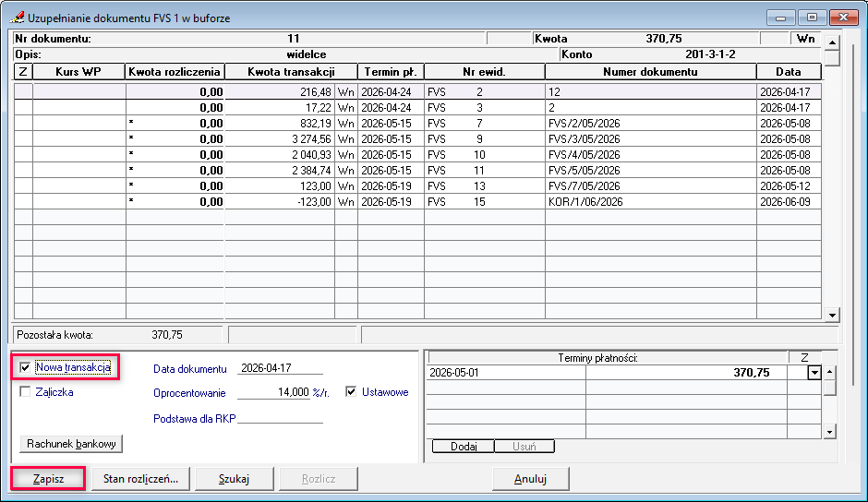Click scroll-up arrow of the main window scrollbar
Screen dimensions: 868x502
pos(832,42)
